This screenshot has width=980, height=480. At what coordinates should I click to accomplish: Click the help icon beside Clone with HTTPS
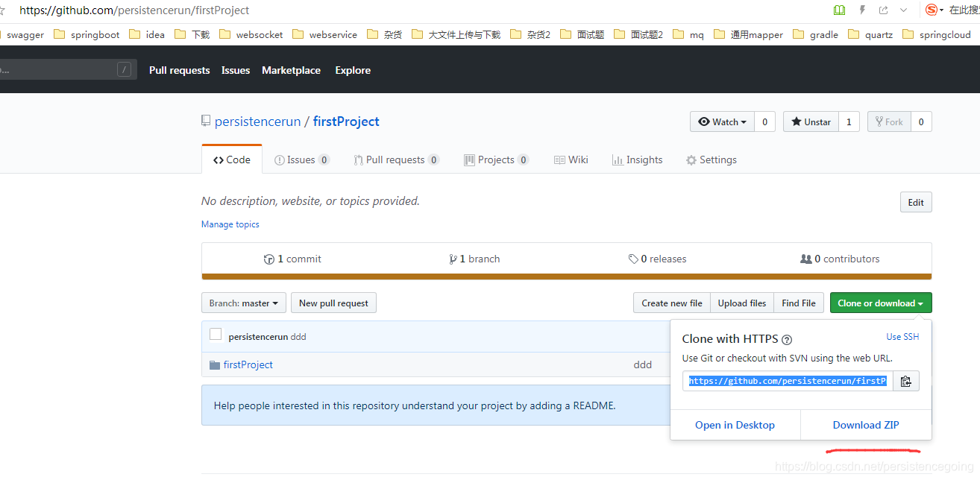[787, 340]
